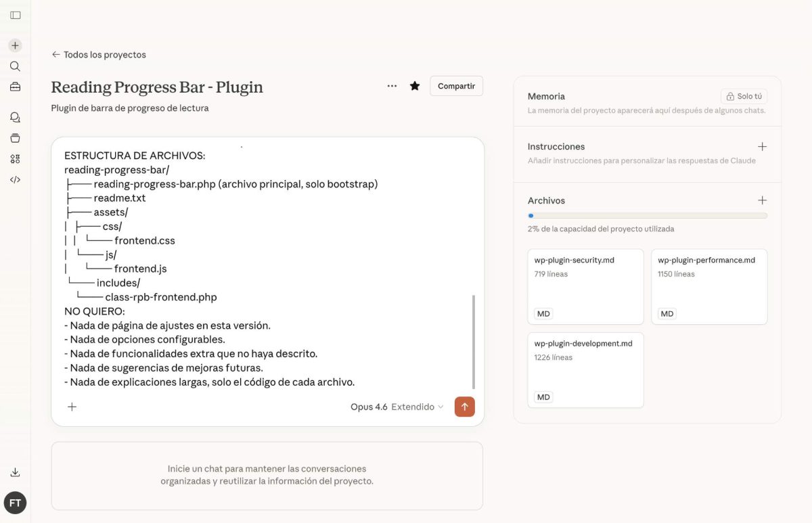This screenshot has height=523, width=812.
Task: Start a new chat from the sidebar
Action: [15, 45]
